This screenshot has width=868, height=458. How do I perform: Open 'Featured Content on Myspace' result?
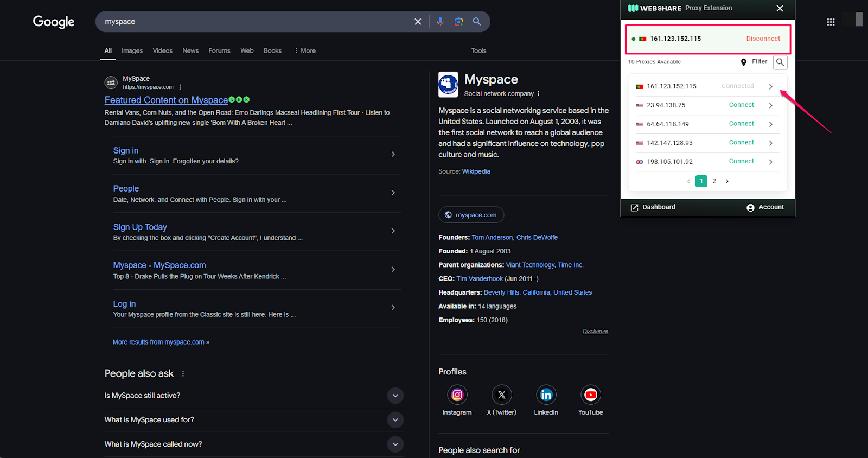click(166, 100)
